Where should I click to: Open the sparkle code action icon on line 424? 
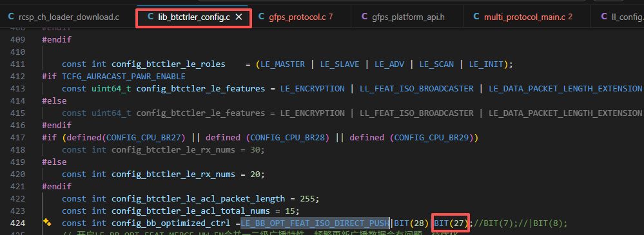[47, 223]
